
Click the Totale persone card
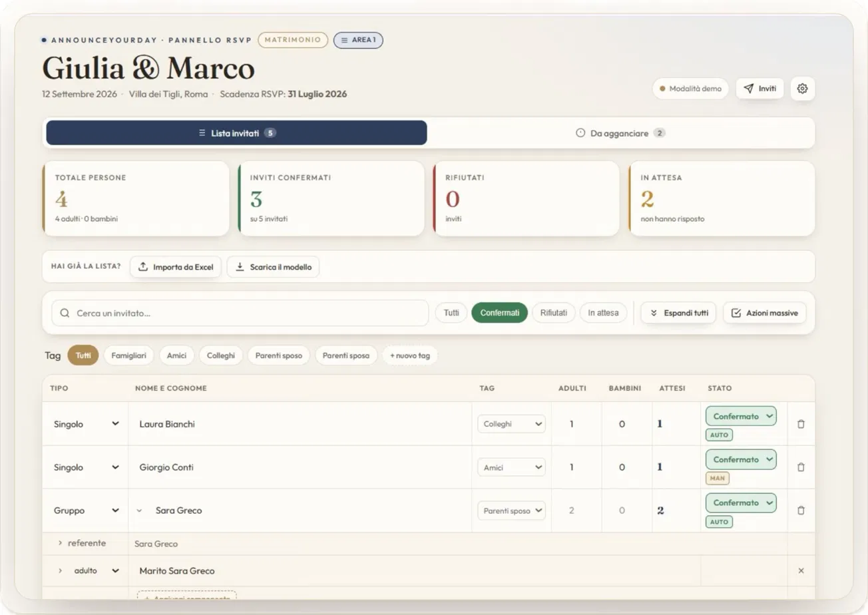pyautogui.click(x=136, y=198)
